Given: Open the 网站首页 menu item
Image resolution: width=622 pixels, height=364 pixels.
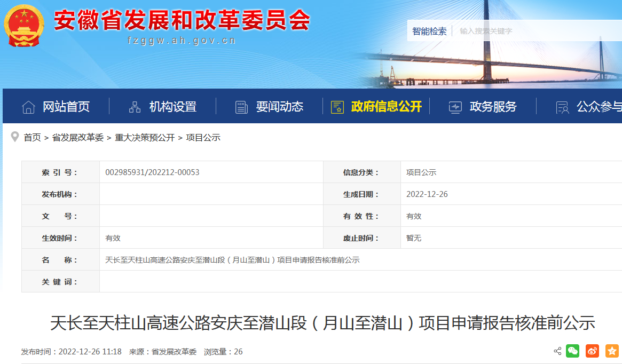Looking at the screenshot, I should [66, 107].
